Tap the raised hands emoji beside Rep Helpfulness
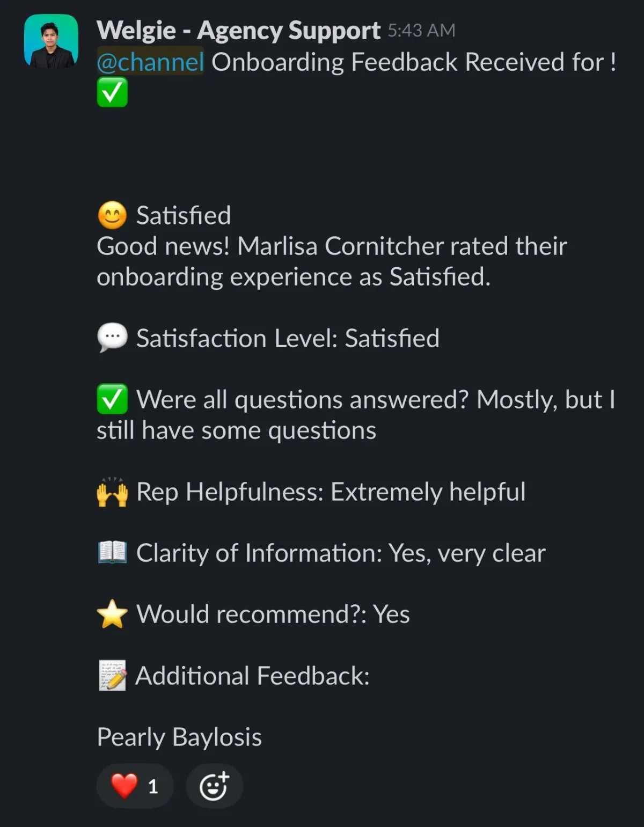Screen dimensions: 644x827 (x=112, y=492)
